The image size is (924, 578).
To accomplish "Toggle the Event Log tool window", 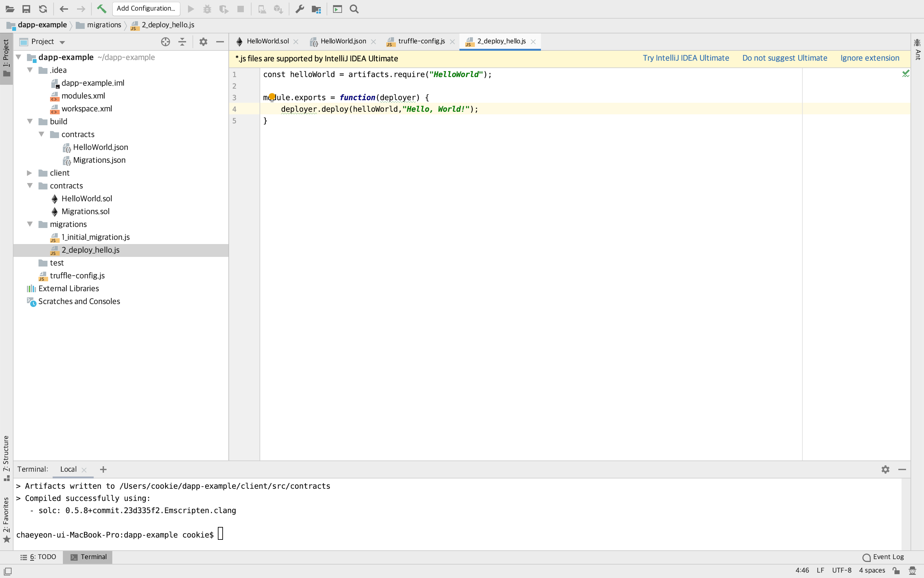I will [883, 557].
